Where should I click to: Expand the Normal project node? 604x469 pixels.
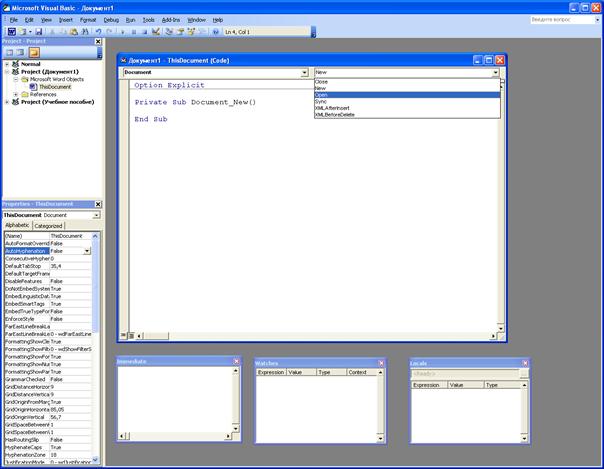7,64
